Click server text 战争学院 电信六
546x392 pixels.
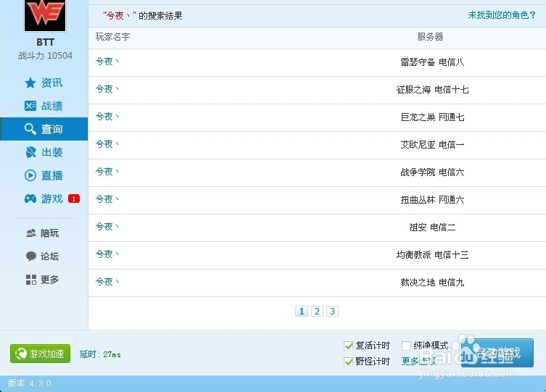click(x=432, y=172)
